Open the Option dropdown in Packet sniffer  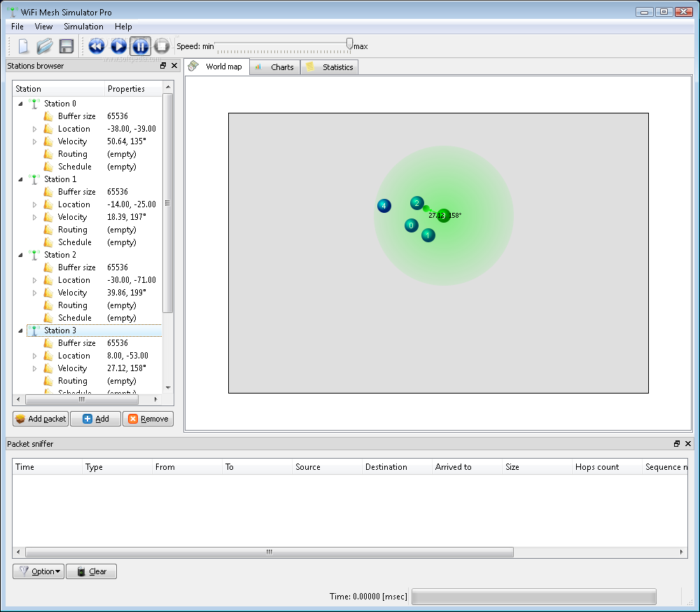click(38, 571)
